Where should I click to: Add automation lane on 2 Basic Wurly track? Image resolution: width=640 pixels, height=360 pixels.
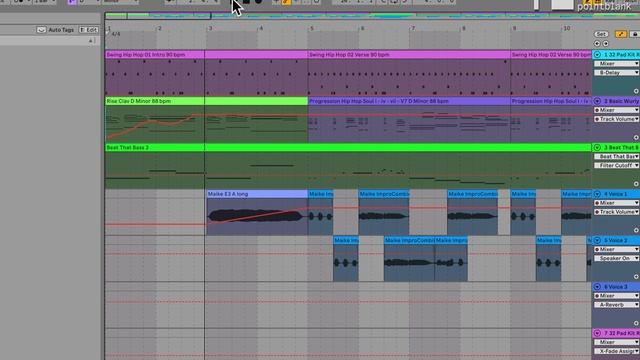pos(636,138)
